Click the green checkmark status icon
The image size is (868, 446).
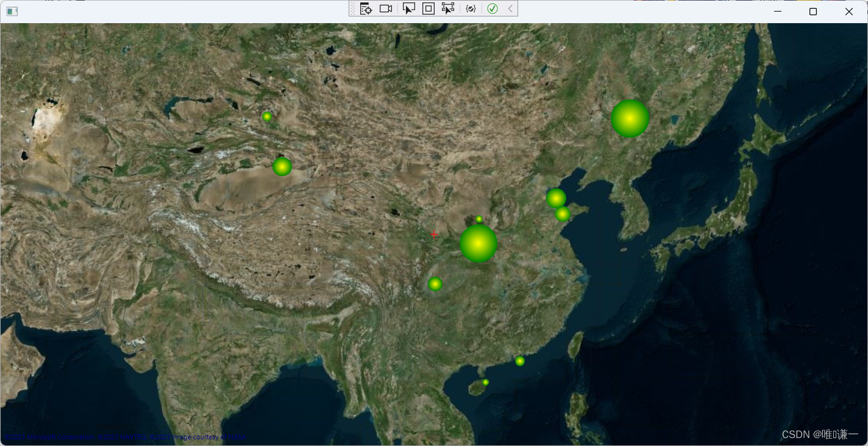493,9
